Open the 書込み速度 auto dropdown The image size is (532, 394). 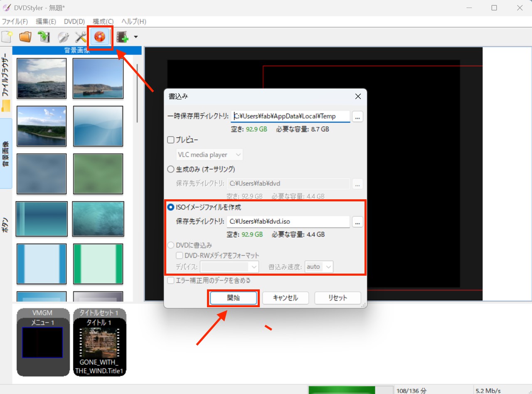pyautogui.click(x=319, y=267)
